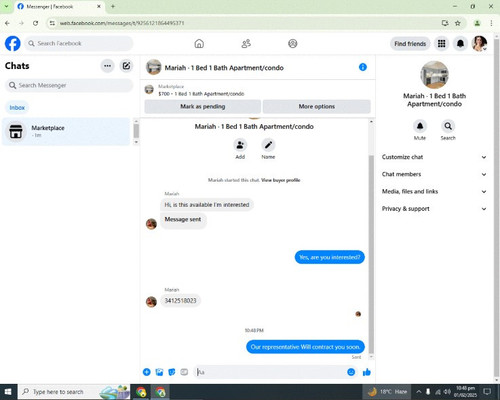
Task: Click the Search Messenger field
Action: [69, 86]
